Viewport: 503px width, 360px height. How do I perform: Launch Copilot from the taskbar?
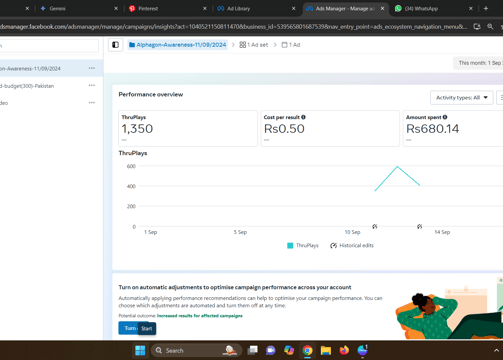pyautogui.click(x=289, y=350)
